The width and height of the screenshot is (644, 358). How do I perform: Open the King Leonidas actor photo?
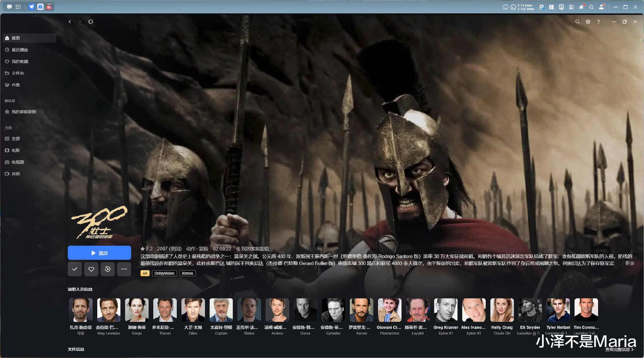109,310
